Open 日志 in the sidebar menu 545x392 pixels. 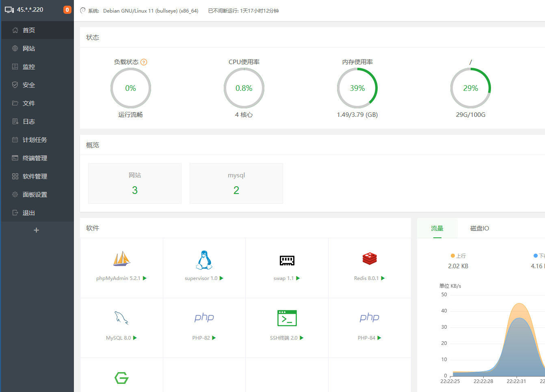click(x=37, y=121)
